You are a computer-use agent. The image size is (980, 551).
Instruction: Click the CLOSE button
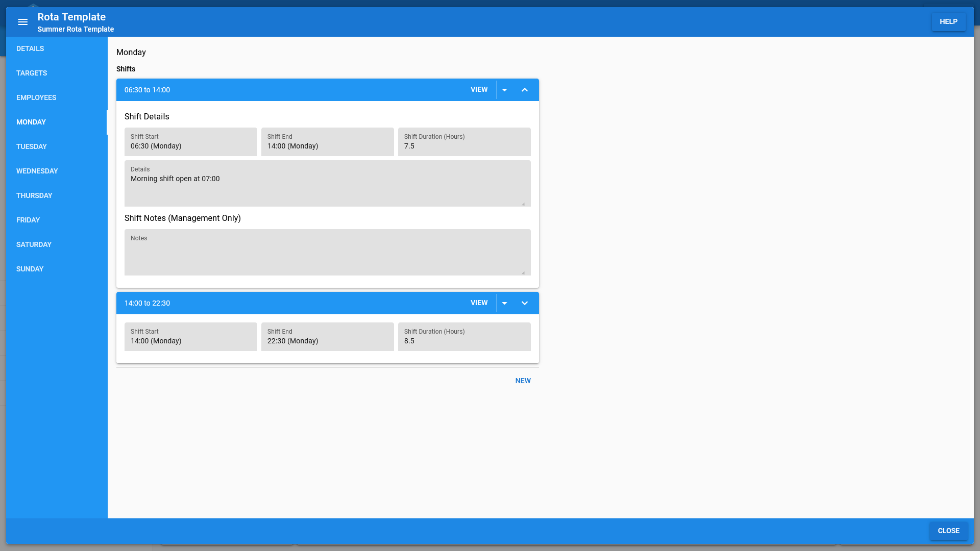pos(948,531)
